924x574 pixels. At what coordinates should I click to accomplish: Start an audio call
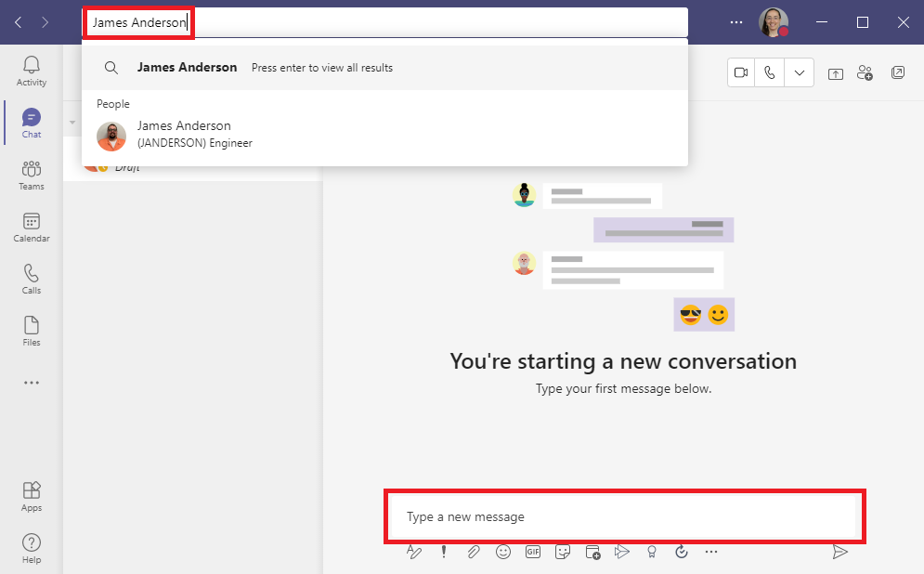769,72
